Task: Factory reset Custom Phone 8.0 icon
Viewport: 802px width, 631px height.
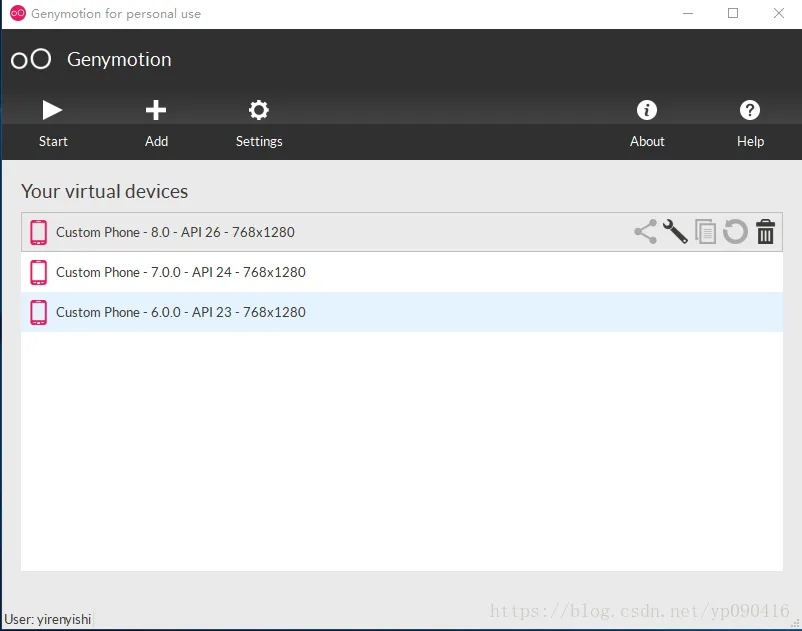Action: [735, 232]
